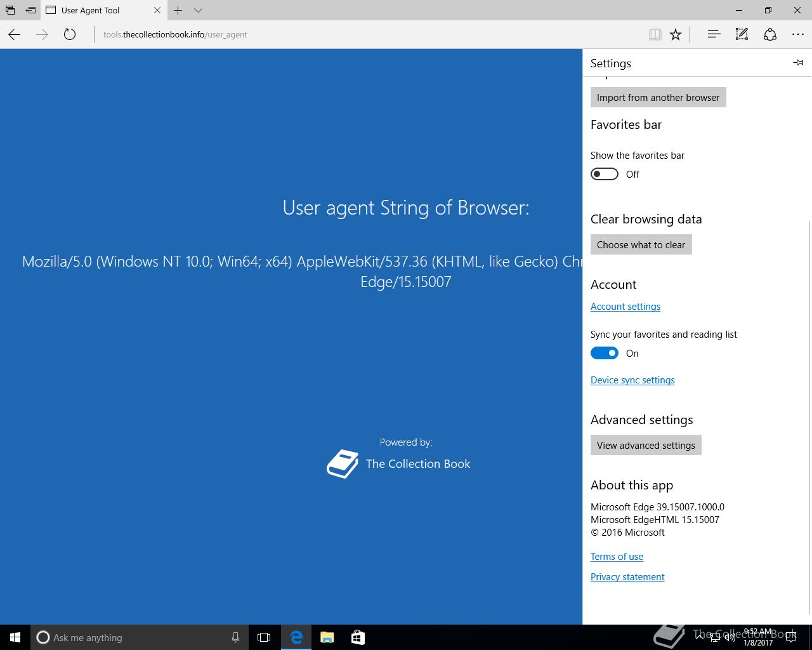Screen dimensions: 812x650
Task: Open Device sync settings link
Action: [x=632, y=380]
